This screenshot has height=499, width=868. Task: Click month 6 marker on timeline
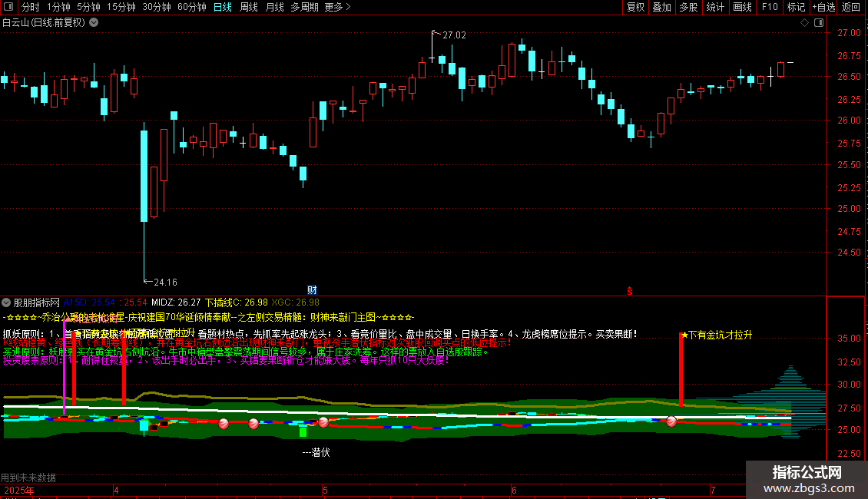point(514,491)
